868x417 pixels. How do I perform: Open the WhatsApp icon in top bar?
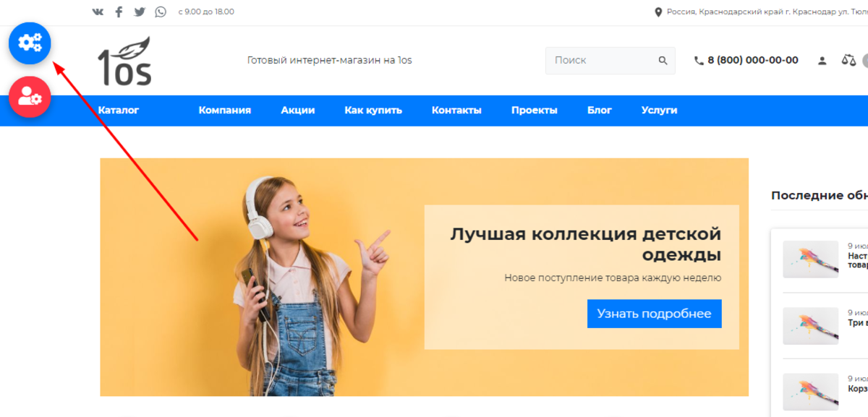(x=161, y=12)
